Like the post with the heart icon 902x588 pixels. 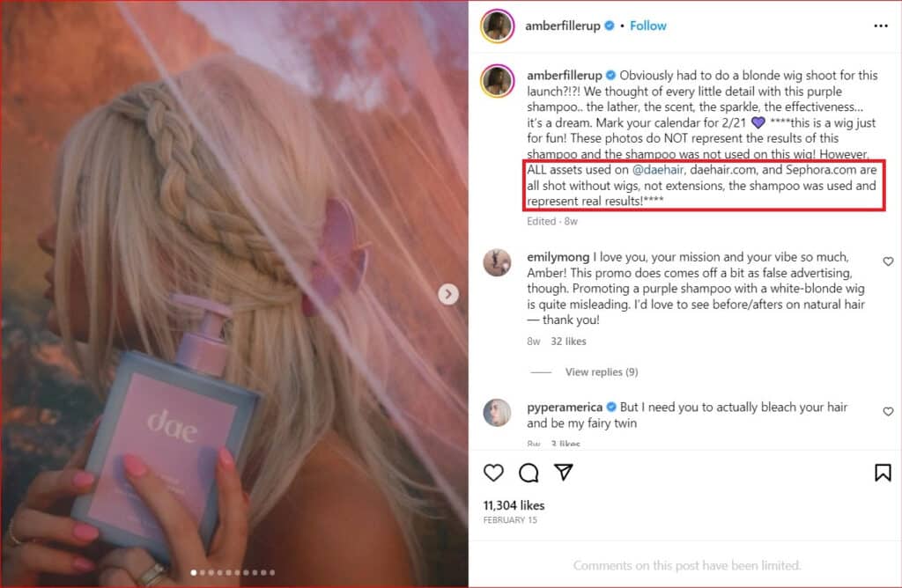(493, 473)
